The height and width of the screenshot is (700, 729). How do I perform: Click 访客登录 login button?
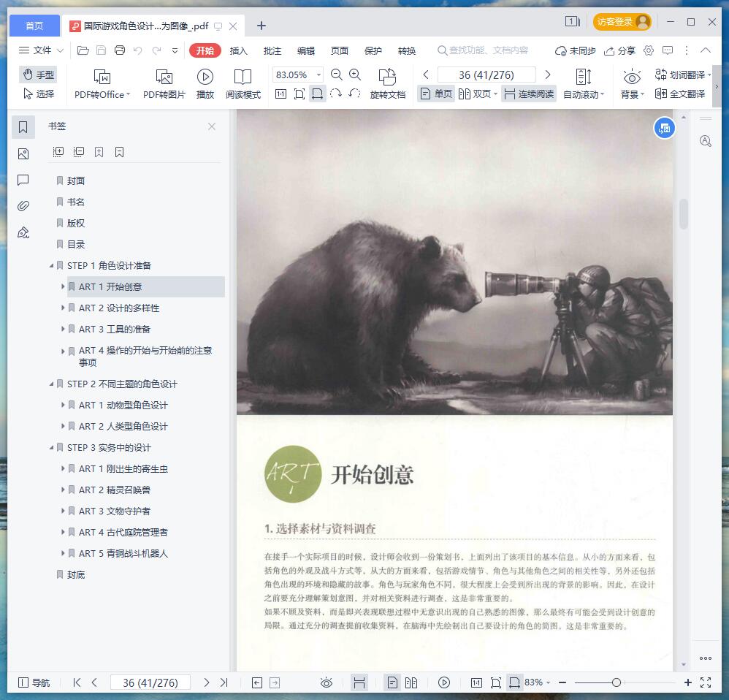[622, 22]
